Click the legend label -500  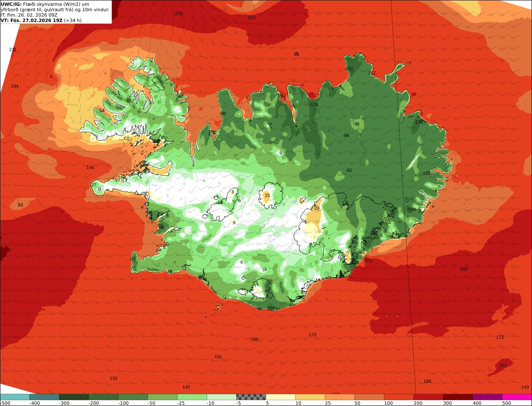coord(5,403)
